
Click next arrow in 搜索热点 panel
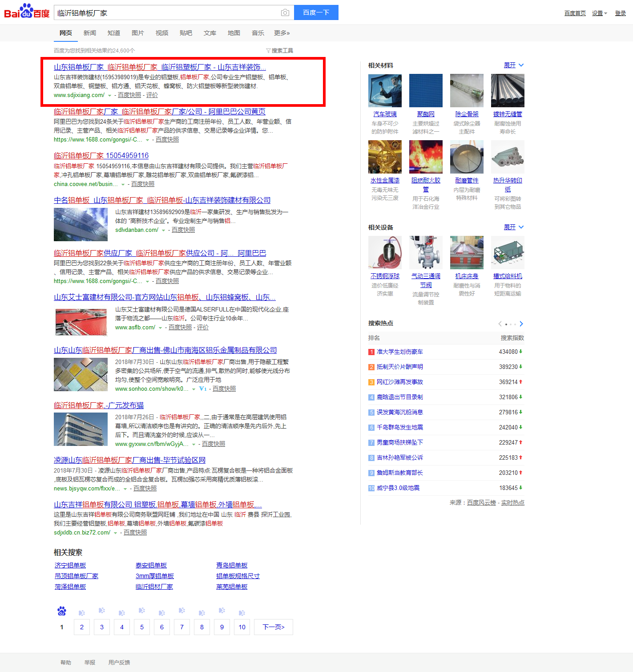[521, 324]
